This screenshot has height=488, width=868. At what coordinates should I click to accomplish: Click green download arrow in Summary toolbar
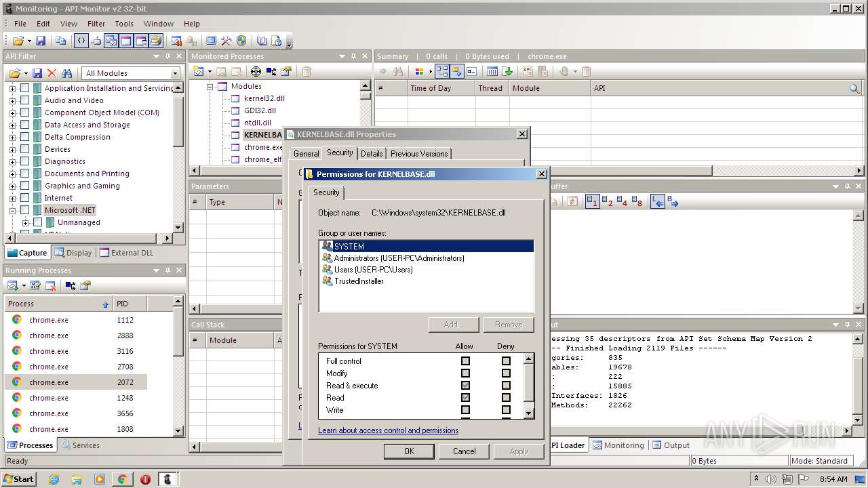pos(508,71)
